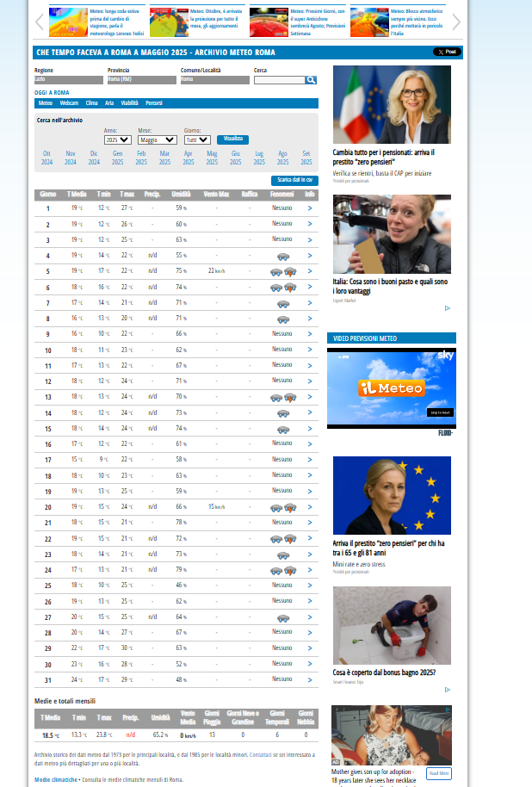
Task: Open the Anno year dropdown
Action: (117, 139)
